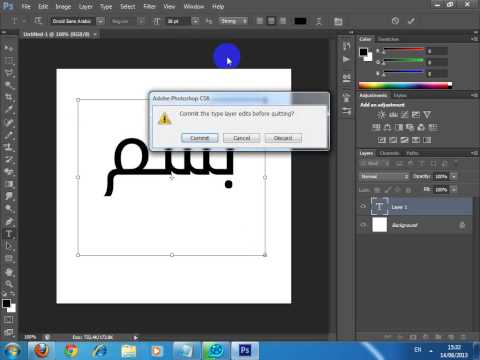Select the Eraser tool
The width and height of the screenshot is (480, 360).
(9, 171)
